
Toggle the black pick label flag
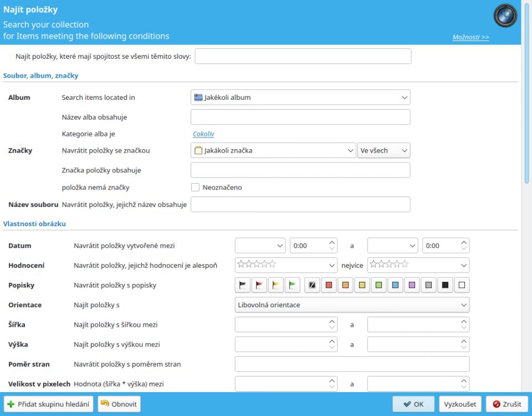click(x=243, y=285)
